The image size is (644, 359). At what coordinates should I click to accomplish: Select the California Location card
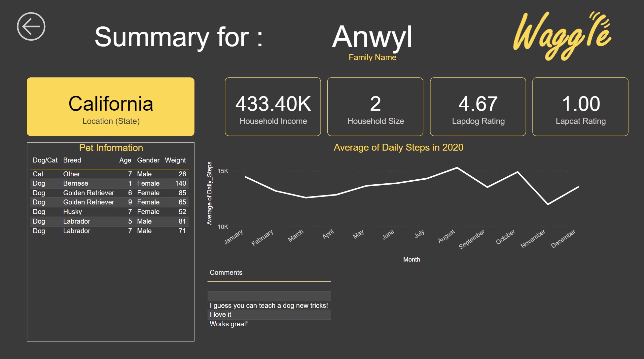pos(111,106)
